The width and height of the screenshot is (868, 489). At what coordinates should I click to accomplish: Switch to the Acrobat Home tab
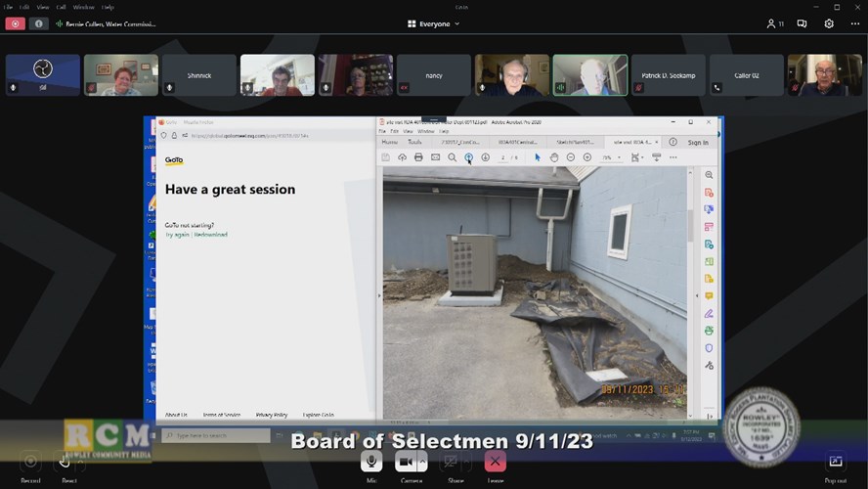(390, 143)
